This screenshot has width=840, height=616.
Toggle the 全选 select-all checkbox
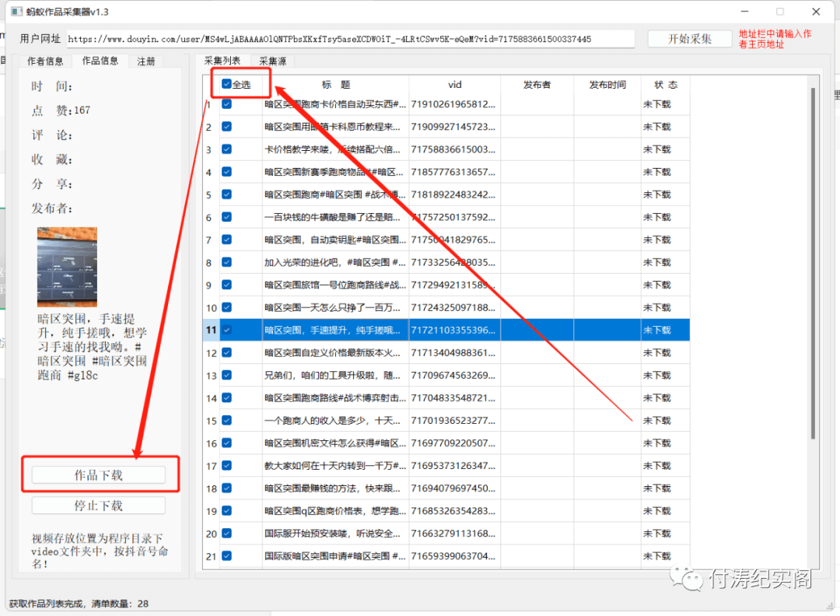[226, 84]
